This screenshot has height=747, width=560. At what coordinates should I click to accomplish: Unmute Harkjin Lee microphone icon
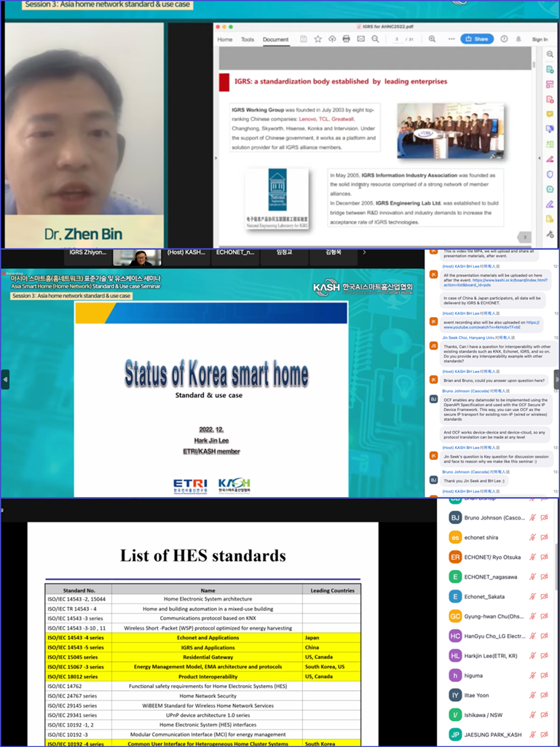[532, 655]
